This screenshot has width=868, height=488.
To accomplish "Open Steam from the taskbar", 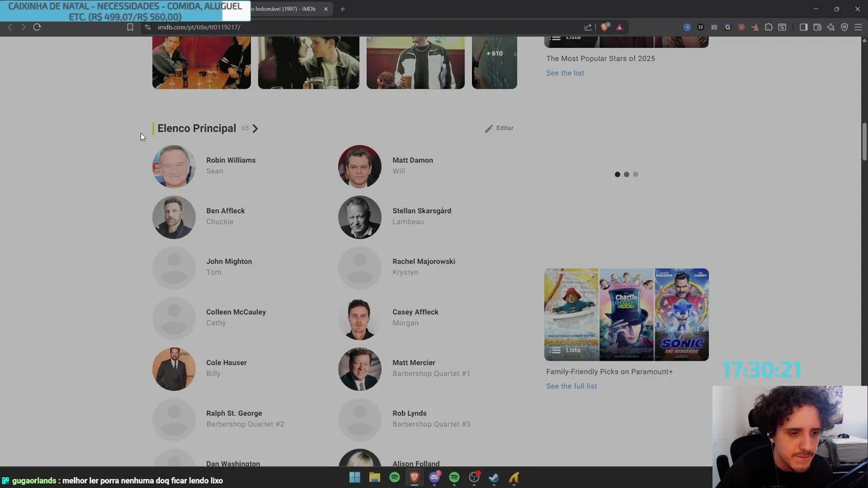I will coord(494,478).
